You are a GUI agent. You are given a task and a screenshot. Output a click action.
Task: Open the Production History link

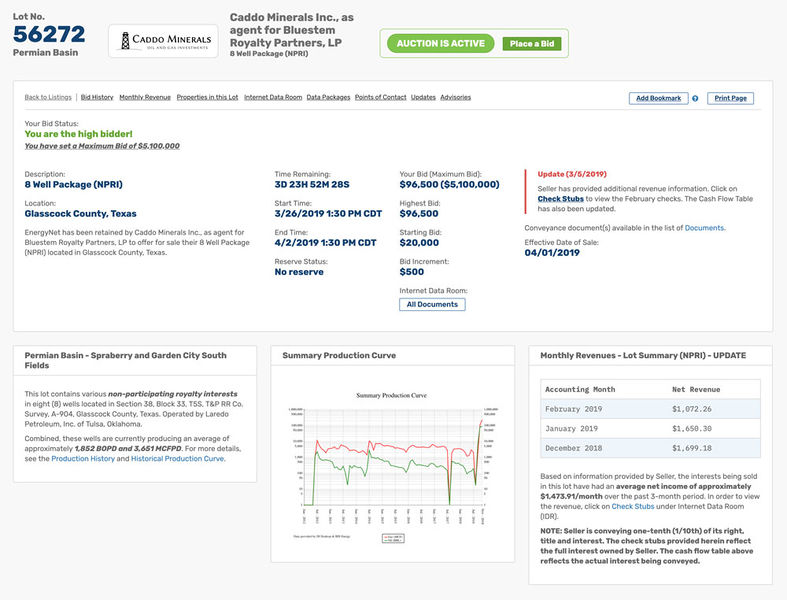(83, 459)
